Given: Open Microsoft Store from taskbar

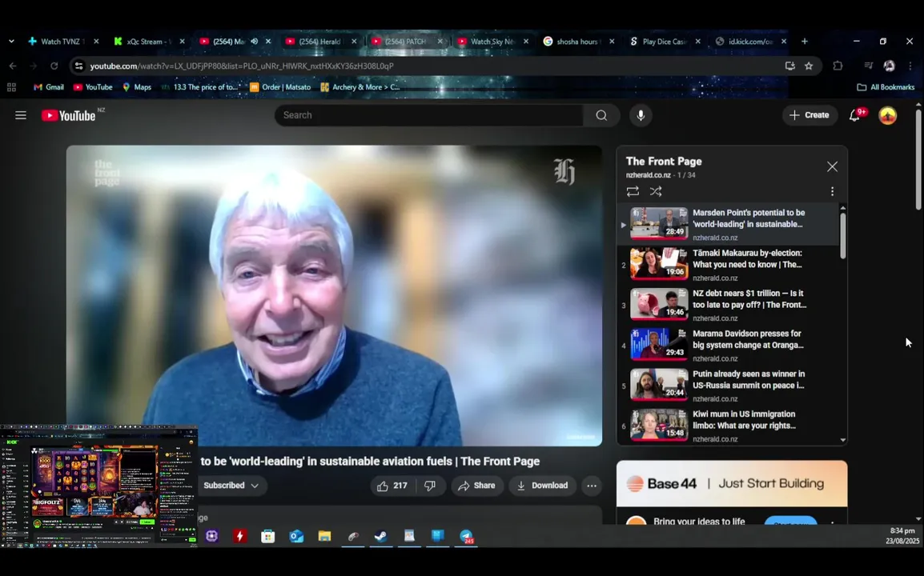Looking at the screenshot, I should pyautogui.click(x=268, y=536).
